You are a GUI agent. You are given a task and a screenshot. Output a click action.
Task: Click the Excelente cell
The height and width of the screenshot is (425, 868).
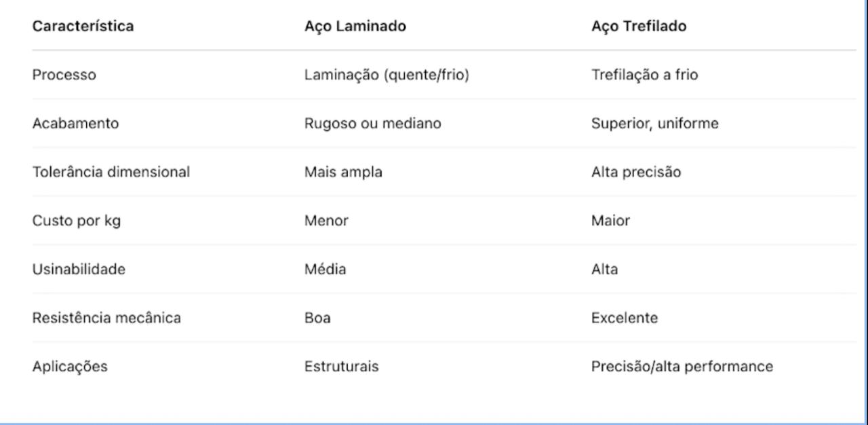tap(625, 318)
